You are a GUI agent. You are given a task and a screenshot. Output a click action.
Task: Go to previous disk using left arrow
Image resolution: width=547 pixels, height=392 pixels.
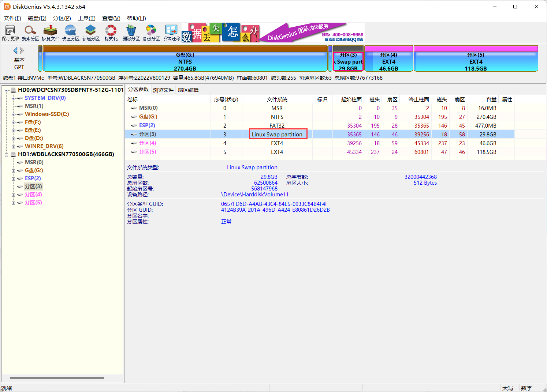(15, 50)
